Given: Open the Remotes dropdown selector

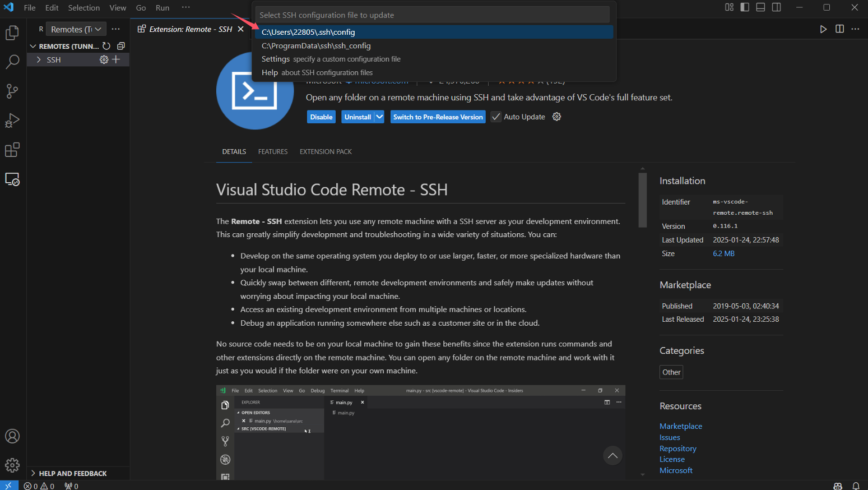Looking at the screenshot, I should point(76,29).
